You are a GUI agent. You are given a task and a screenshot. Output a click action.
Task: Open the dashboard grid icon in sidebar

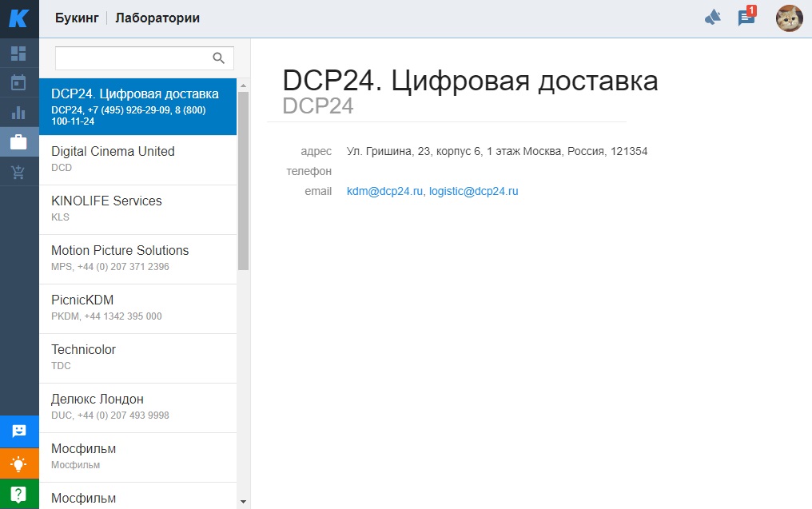[x=18, y=54]
